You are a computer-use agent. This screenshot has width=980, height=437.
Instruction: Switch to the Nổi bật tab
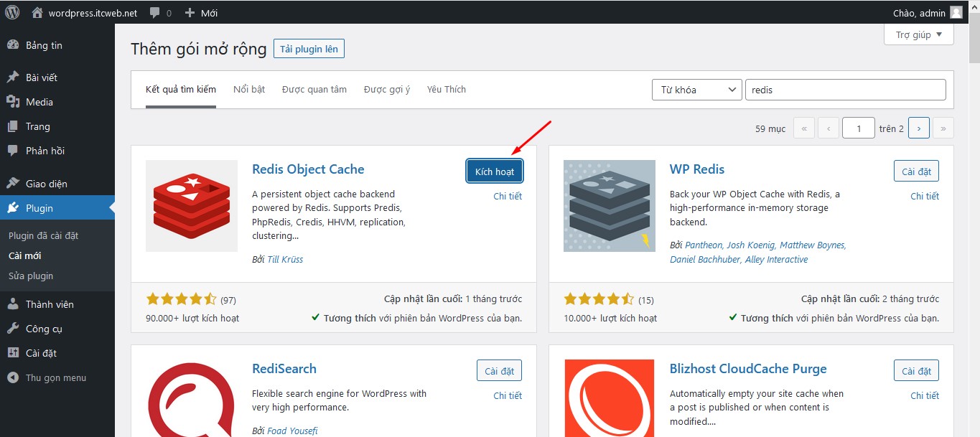point(248,89)
